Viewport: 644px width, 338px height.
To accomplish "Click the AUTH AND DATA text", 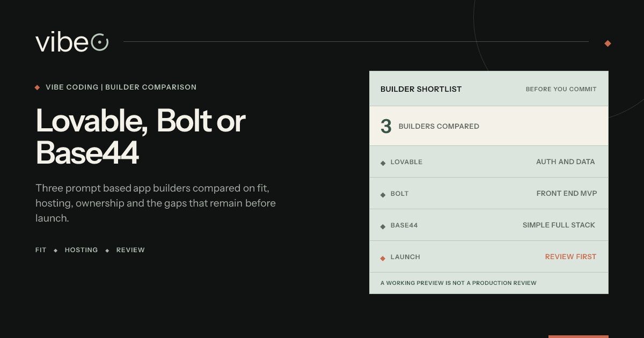I will [566, 162].
